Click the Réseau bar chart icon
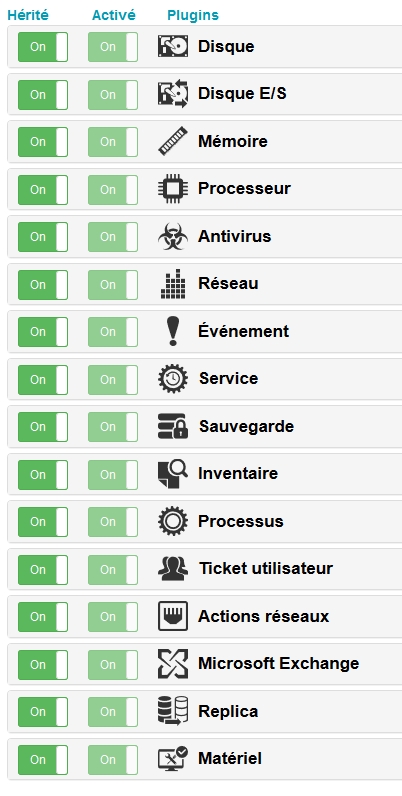402x796 pixels. coord(173,284)
